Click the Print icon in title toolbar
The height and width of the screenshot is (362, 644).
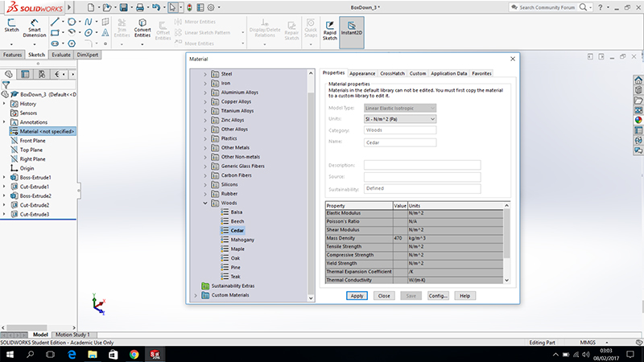(x=139, y=7)
